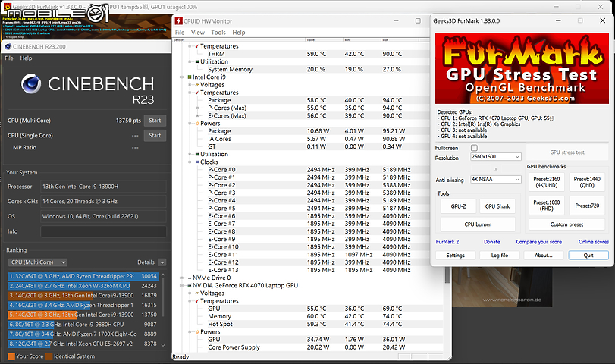Run Preset:1080 (FHD) benchmark
Screen dimensions: 615x364
point(546,206)
